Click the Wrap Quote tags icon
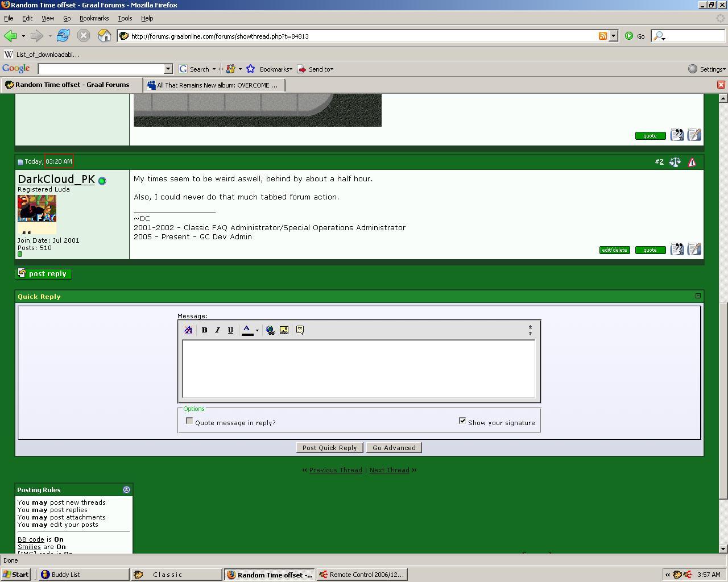Viewport: 728px width, 582px height. click(300, 330)
